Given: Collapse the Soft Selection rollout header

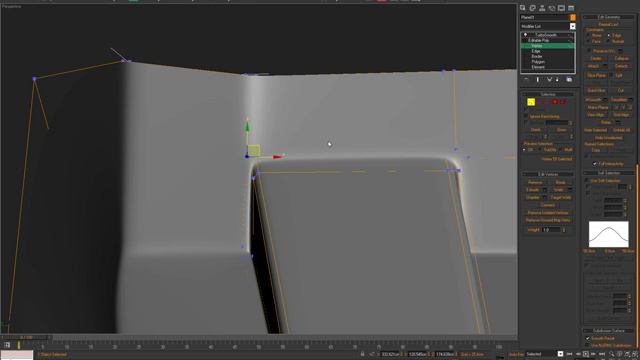Looking at the screenshot, I should (x=609, y=173).
